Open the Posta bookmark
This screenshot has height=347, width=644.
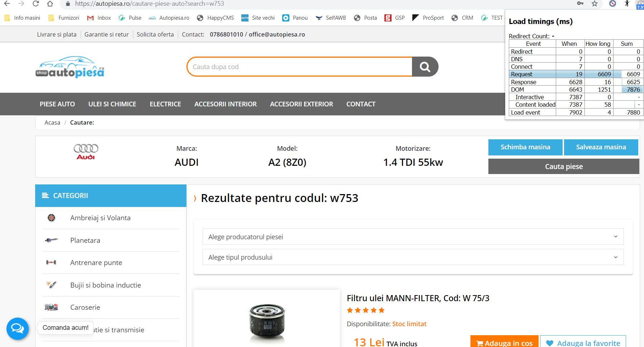[365, 18]
